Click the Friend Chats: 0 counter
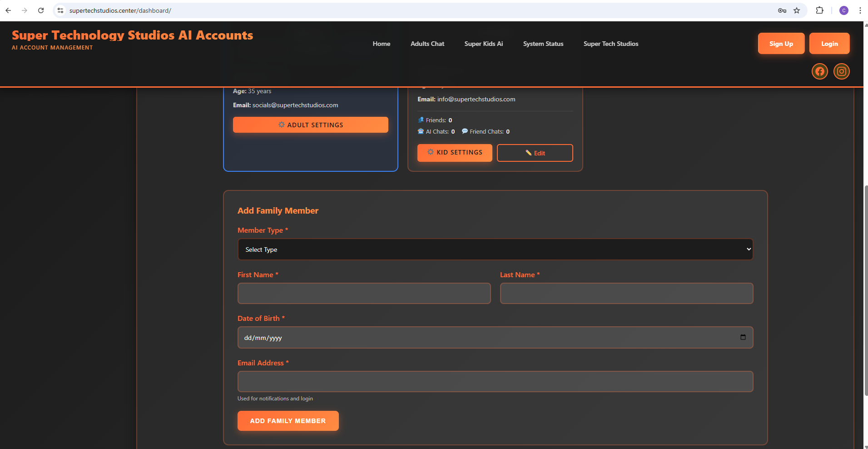This screenshot has height=449, width=868. pos(486,131)
